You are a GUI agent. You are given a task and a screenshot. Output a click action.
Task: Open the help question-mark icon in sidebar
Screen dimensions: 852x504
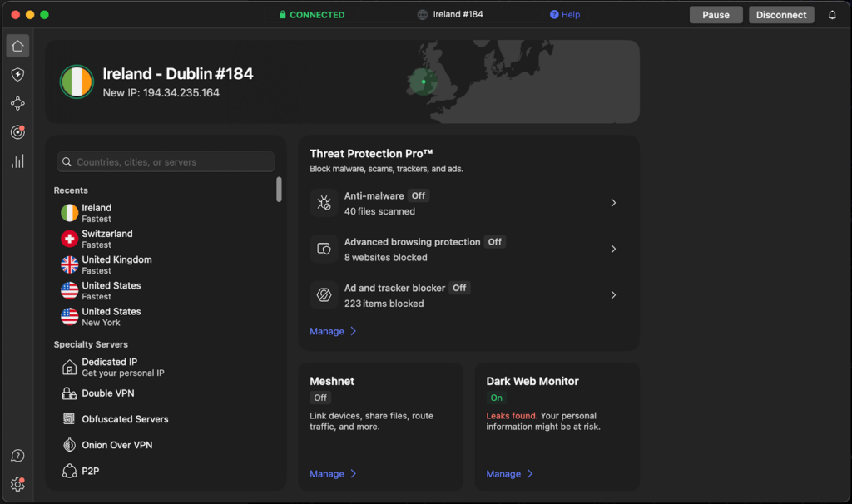point(18,456)
